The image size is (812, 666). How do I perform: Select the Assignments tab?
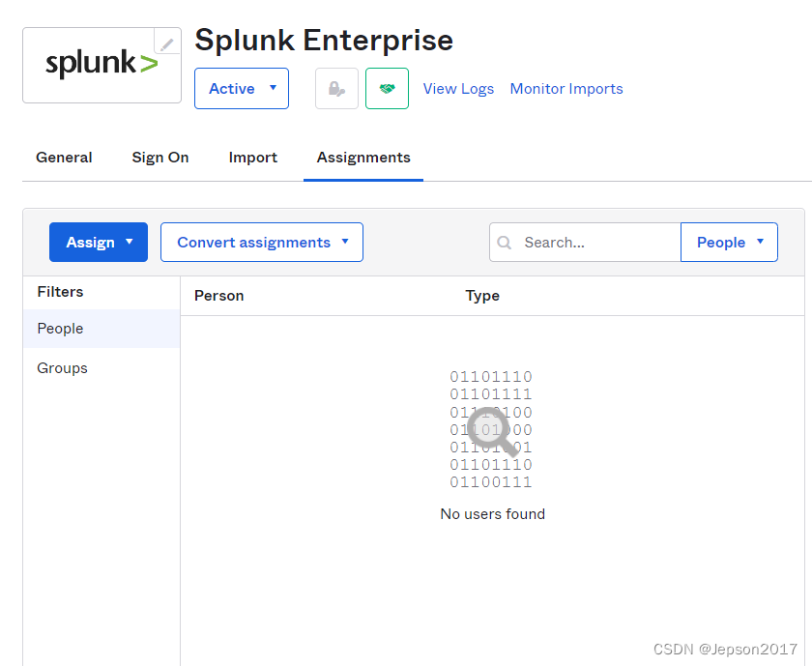pos(363,158)
